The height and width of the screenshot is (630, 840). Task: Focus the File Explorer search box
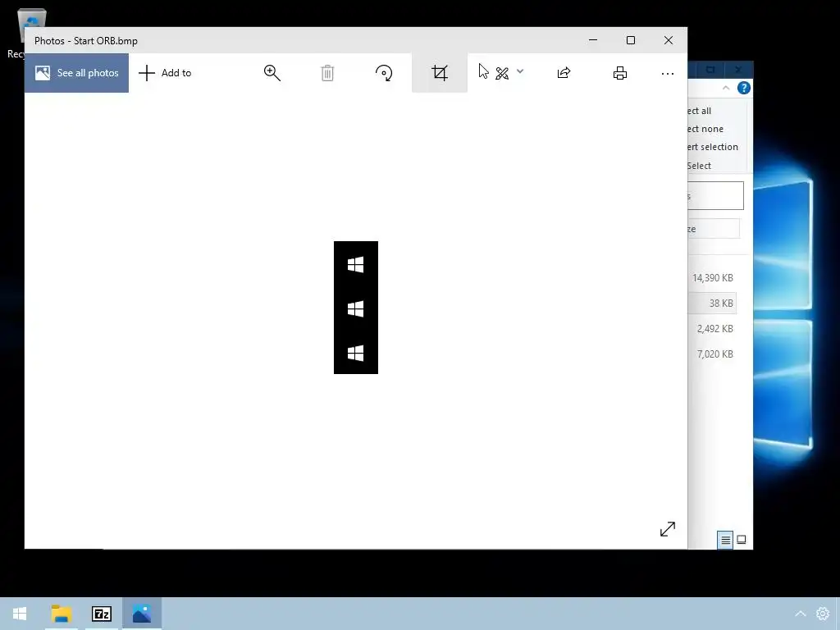point(715,195)
